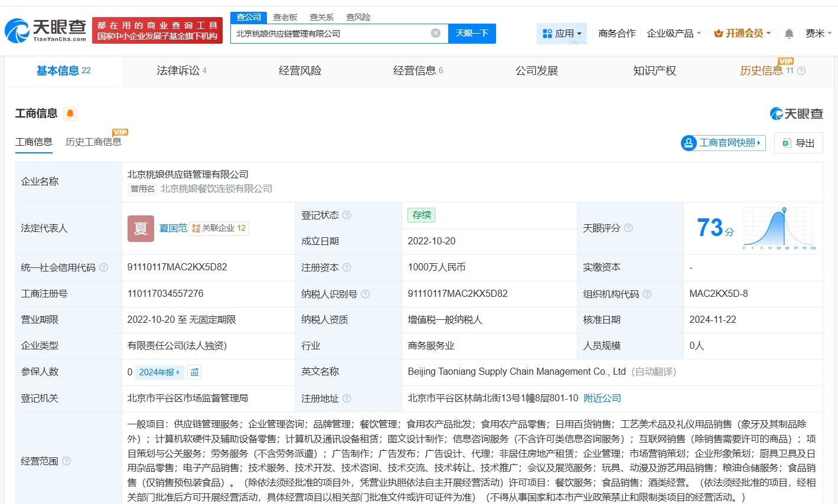The width and height of the screenshot is (838, 504).
Task: Click the badge icon on 工商官网快照
Action: [x=688, y=143]
